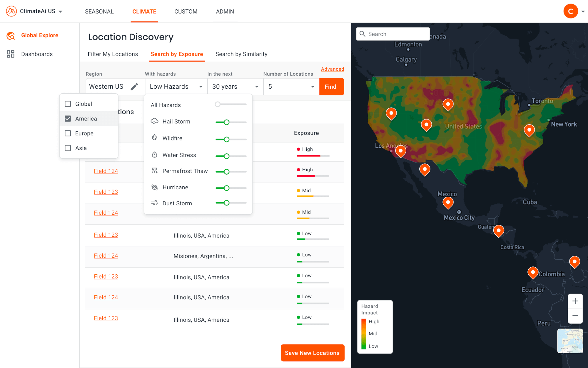Zoom in the map with plus icon
The height and width of the screenshot is (368, 588).
pos(575,301)
